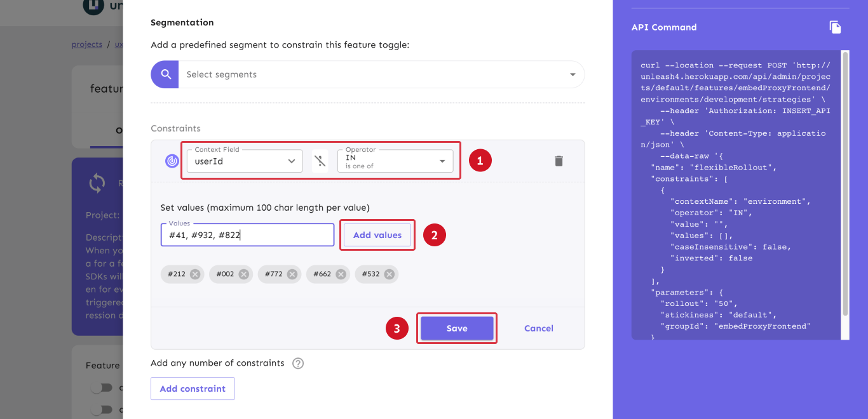Focus the Values text input
This screenshot has width=868, height=419.
click(x=247, y=235)
